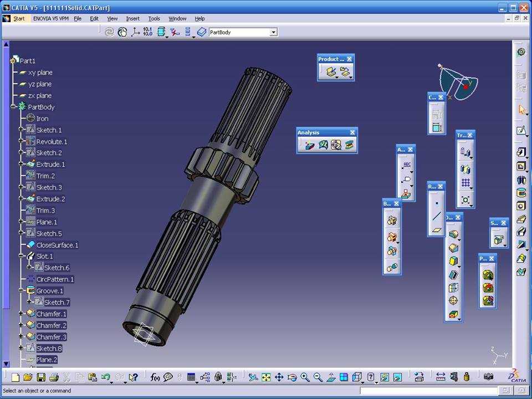532x399 pixels.
Task: Open the Start menu
Action: (x=19, y=19)
